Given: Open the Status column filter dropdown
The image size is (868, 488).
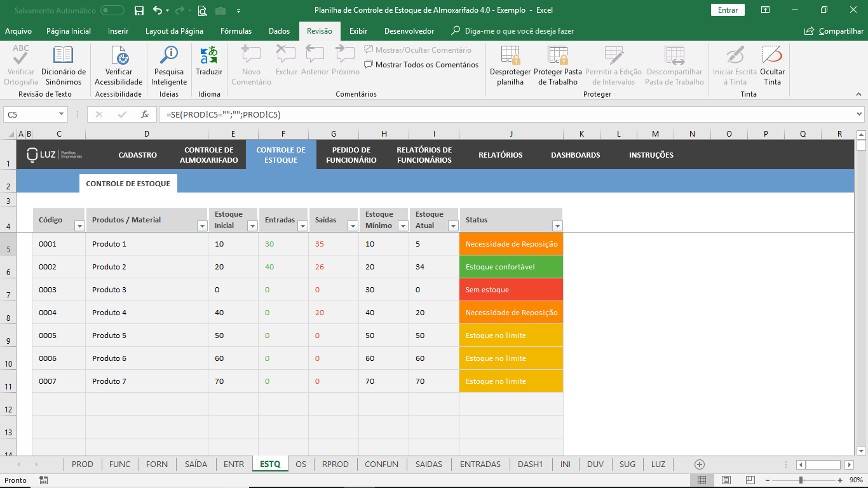Looking at the screenshot, I should tap(557, 226).
